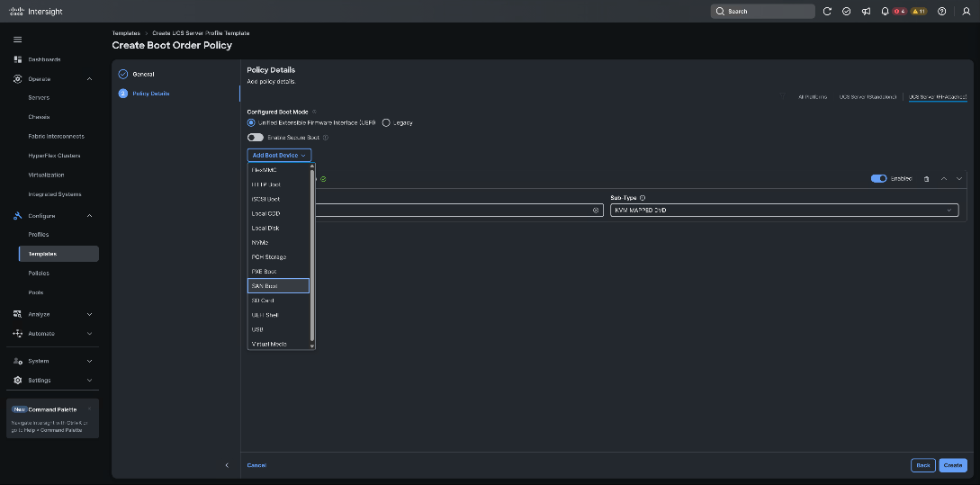Go to the General wizard step
This screenshot has width=980, height=485.
[143, 75]
